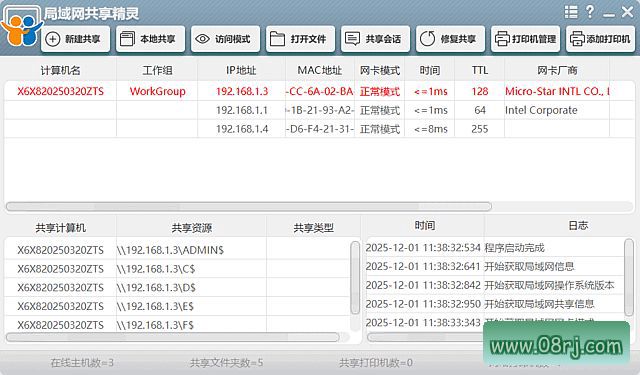Minimize the 局域网共享精灵 window

pos(609,15)
